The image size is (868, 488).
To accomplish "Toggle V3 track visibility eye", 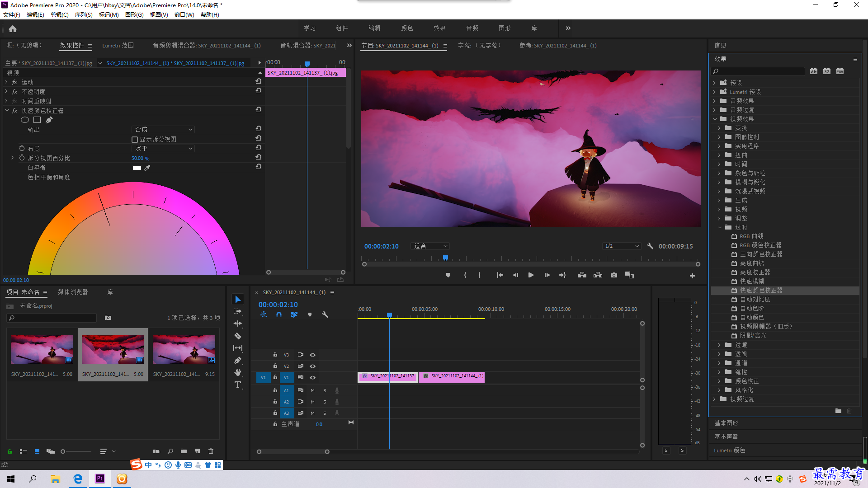I will [312, 355].
